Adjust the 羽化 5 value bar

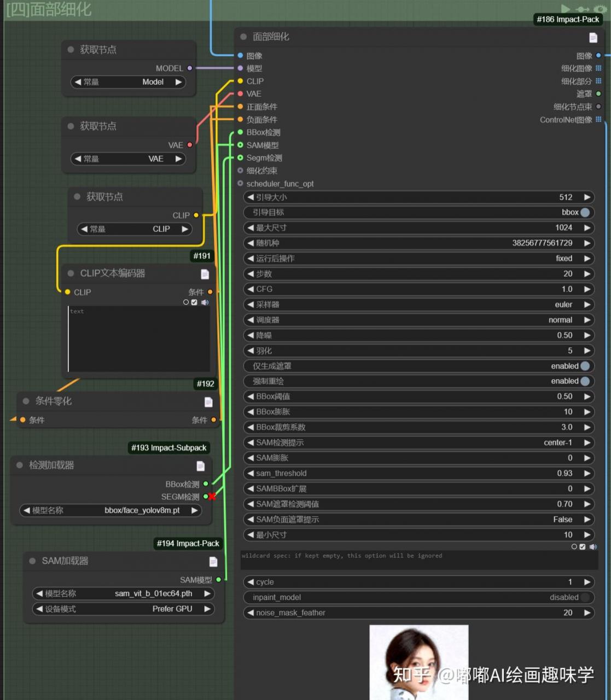click(418, 351)
